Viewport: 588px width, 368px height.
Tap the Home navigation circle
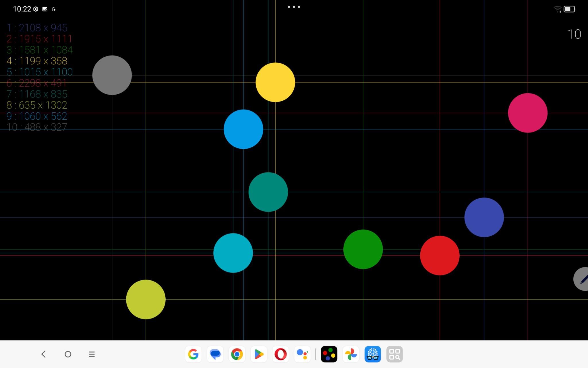point(68,354)
